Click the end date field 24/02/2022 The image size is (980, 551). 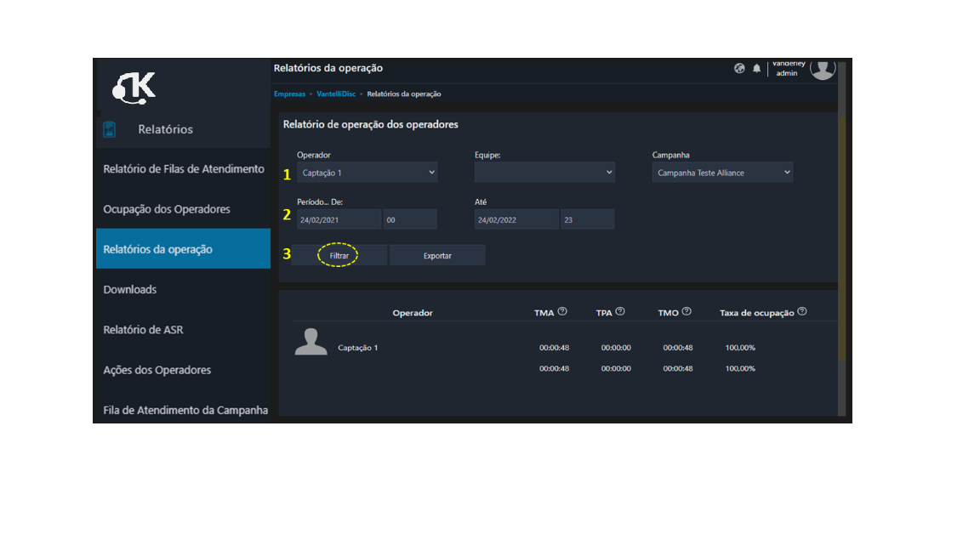pyautogui.click(x=516, y=219)
